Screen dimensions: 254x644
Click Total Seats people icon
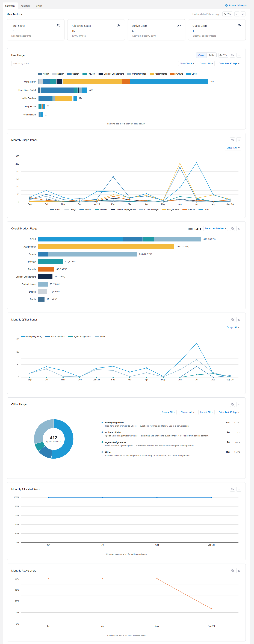pyautogui.click(x=58, y=25)
